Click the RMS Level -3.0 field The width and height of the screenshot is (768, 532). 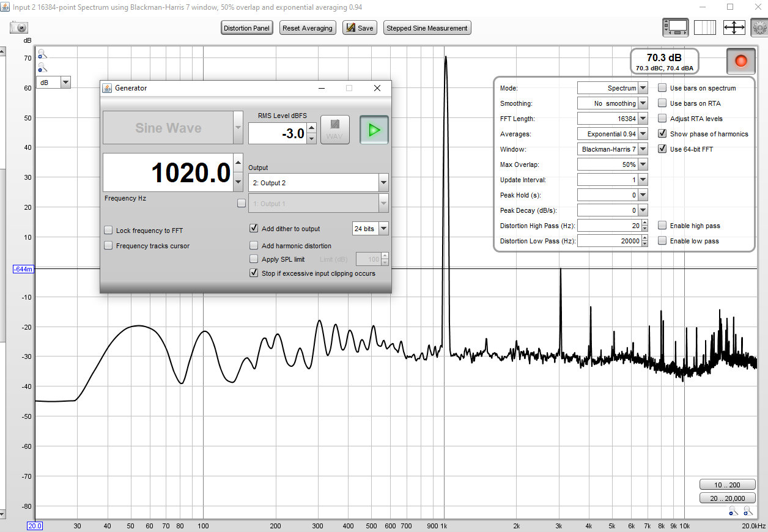click(278, 133)
